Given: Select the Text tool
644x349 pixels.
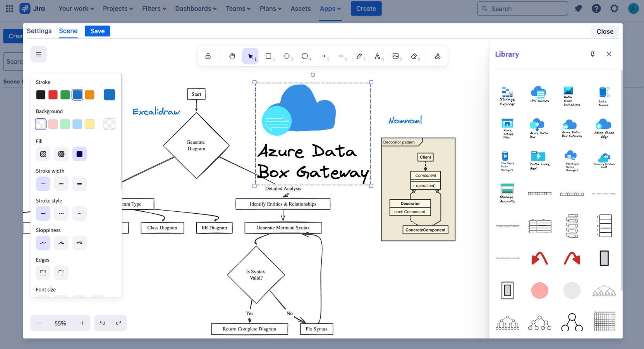Looking at the screenshot, I should (378, 56).
